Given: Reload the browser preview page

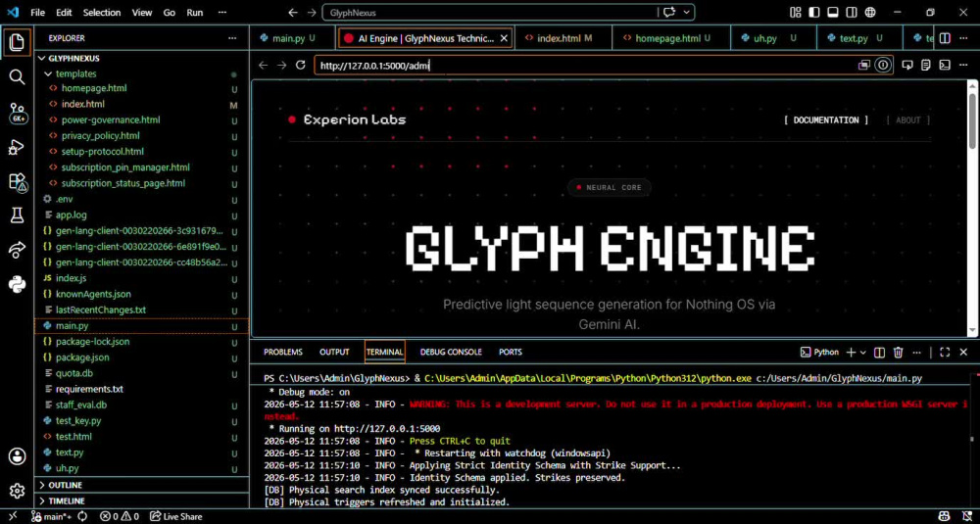Looking at the screenshot, I should pos(301,65).
